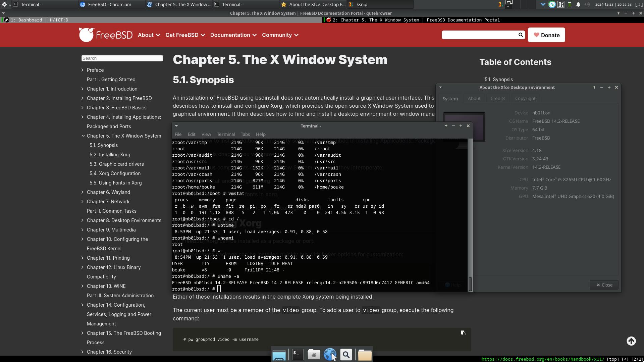Switch to the Credits tab

[498, 98]
